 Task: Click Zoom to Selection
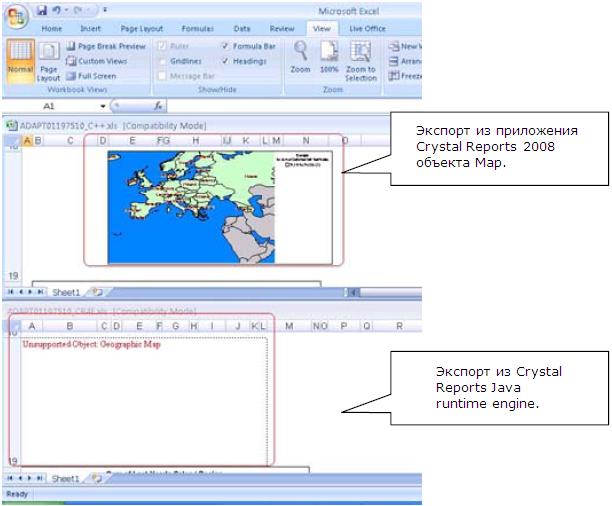(x=361, y=61)
